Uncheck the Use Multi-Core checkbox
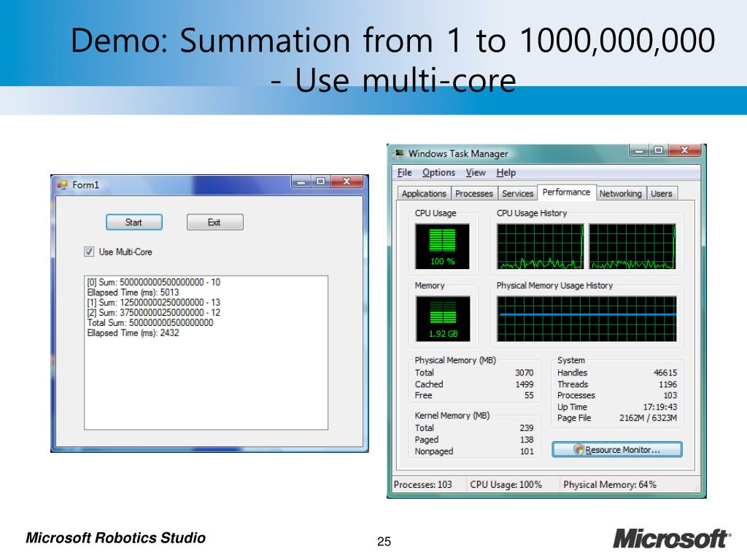The width and height of the screenshot is (747, 560). [89, 252]
